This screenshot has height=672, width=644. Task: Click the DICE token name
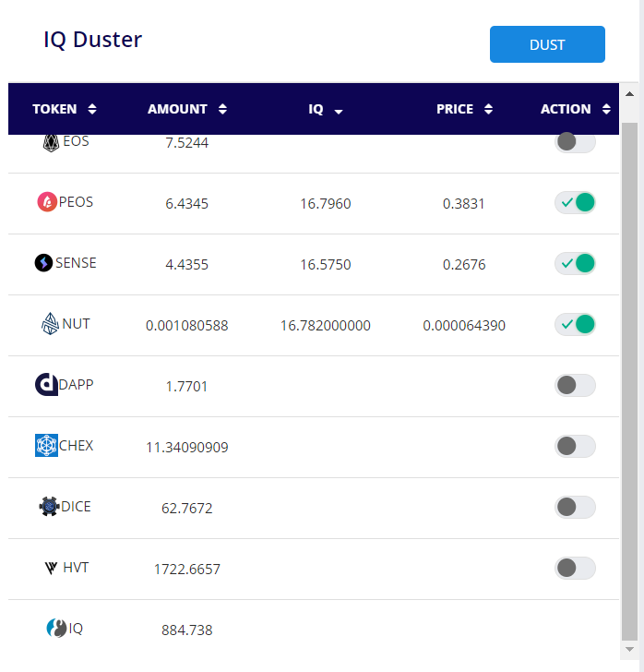pyautogui.click(x=76, y=506)
